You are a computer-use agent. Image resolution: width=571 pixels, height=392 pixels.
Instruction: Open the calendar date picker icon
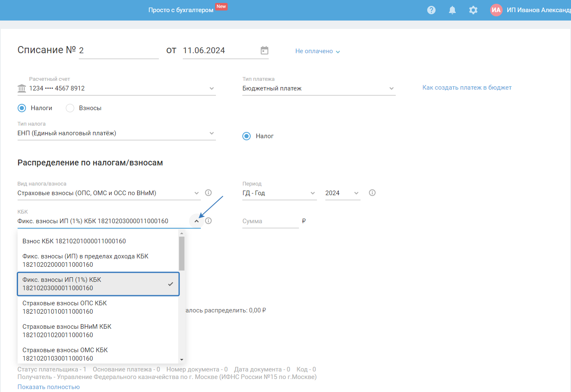265,50
